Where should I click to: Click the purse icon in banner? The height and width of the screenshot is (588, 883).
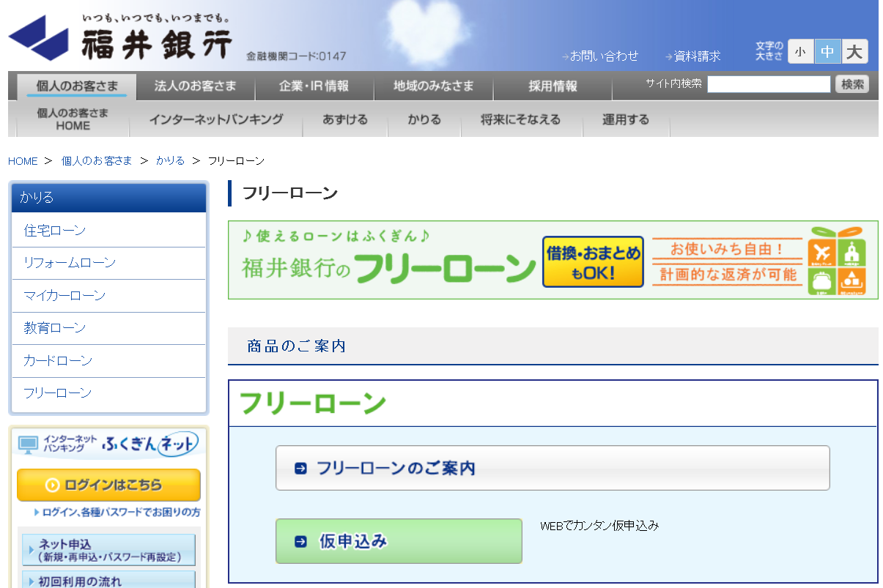821,282
